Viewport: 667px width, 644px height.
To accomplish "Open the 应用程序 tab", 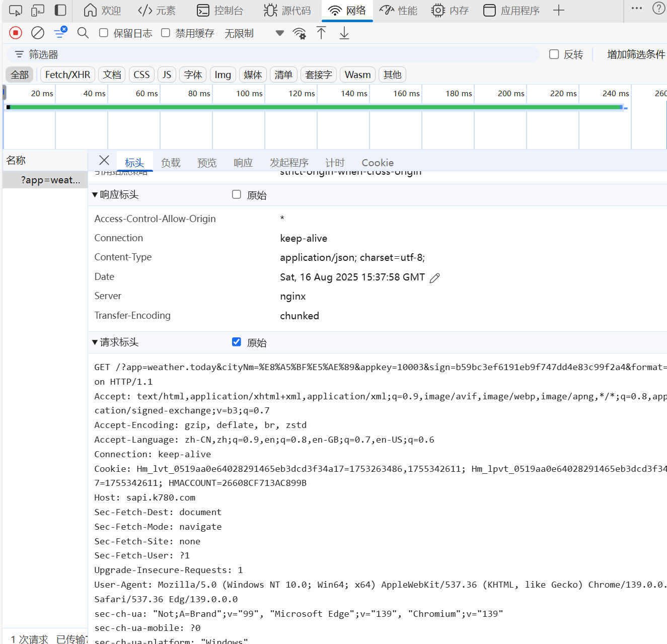I will [x=511, y=11].
